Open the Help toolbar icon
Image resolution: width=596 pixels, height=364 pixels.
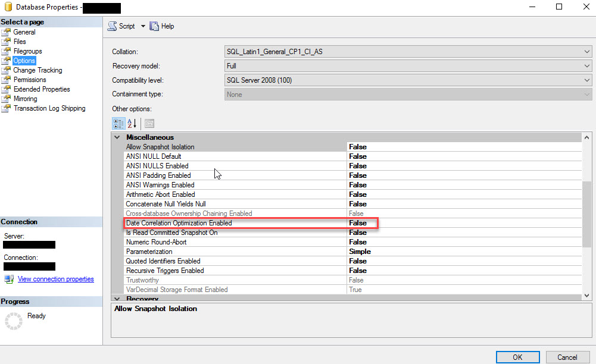[155, 26]
